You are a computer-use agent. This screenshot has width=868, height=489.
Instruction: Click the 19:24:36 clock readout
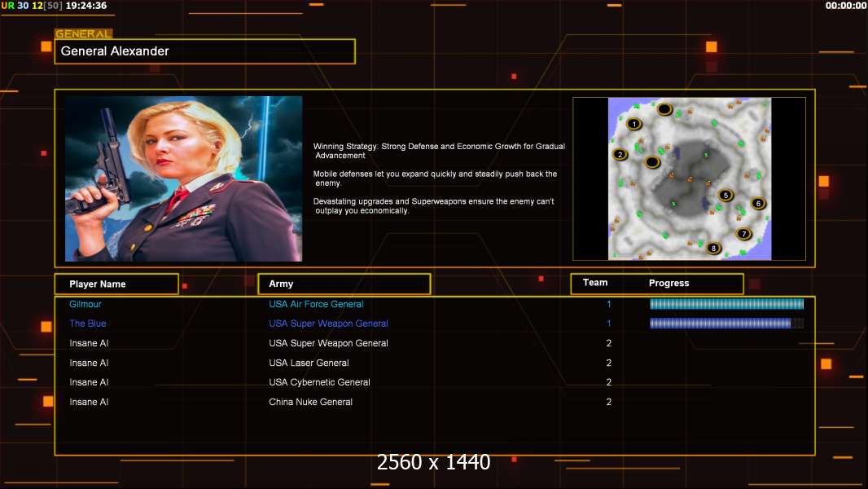click(86, 6)
